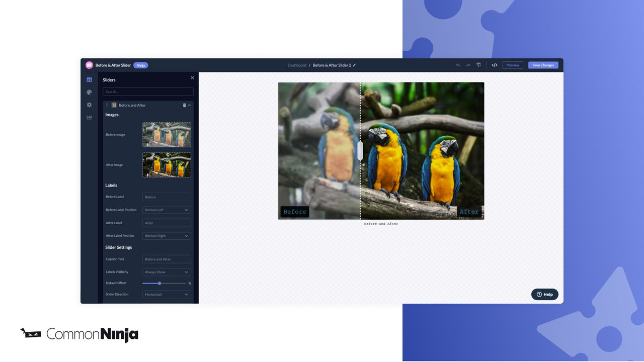The width and height of the screenshot is (644, 362).
Task: Edit the Before & After Slider 2 title
Action: coord(355,65)
